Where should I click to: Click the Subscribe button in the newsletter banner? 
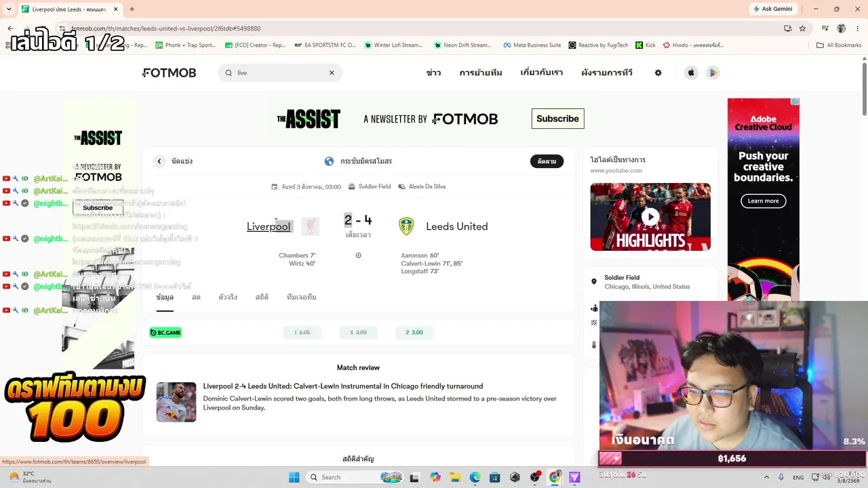click(557, 119)
